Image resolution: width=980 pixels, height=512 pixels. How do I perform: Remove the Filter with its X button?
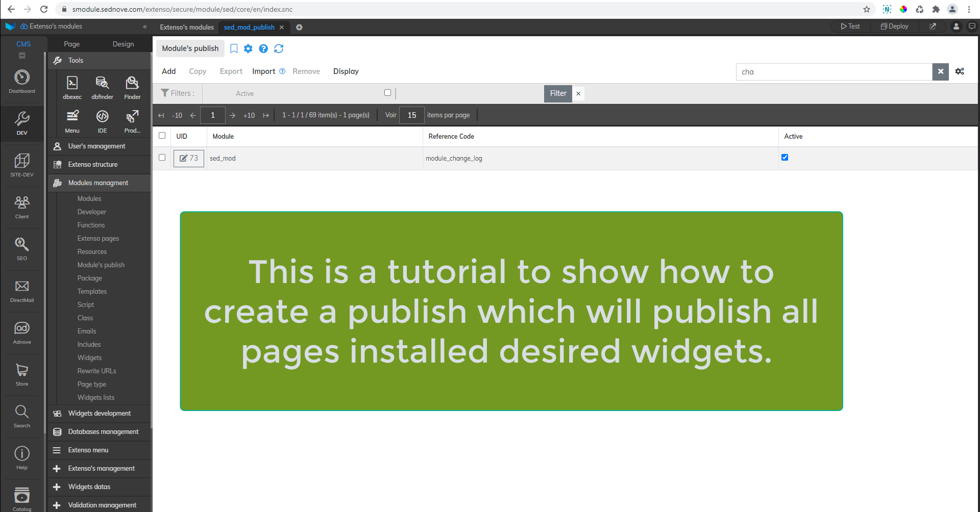point(578,93)
